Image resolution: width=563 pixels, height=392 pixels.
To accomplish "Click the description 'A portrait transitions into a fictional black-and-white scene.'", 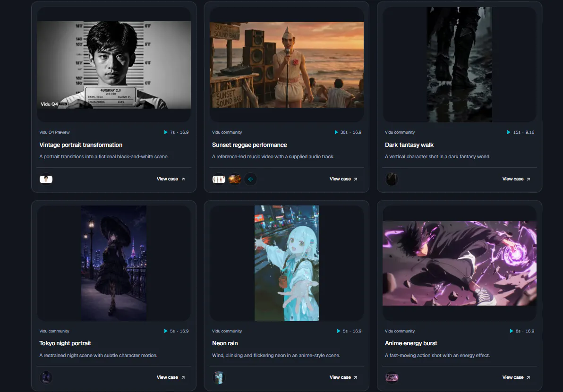I will [x=104, y=156].
